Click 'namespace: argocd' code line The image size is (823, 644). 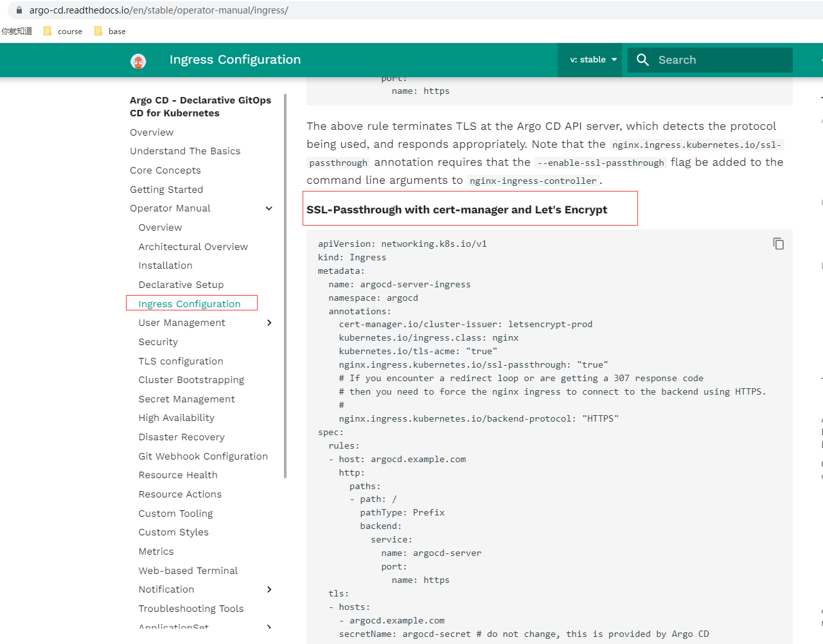373,298
